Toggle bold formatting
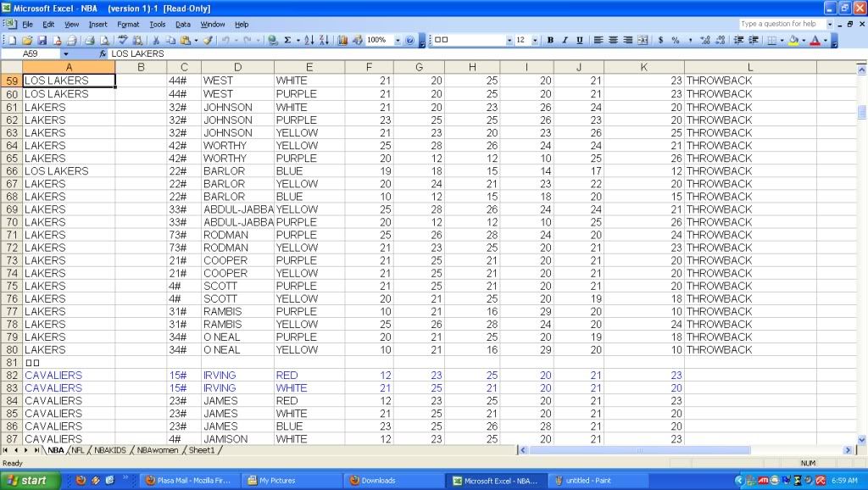 click(x=550, y=40)
